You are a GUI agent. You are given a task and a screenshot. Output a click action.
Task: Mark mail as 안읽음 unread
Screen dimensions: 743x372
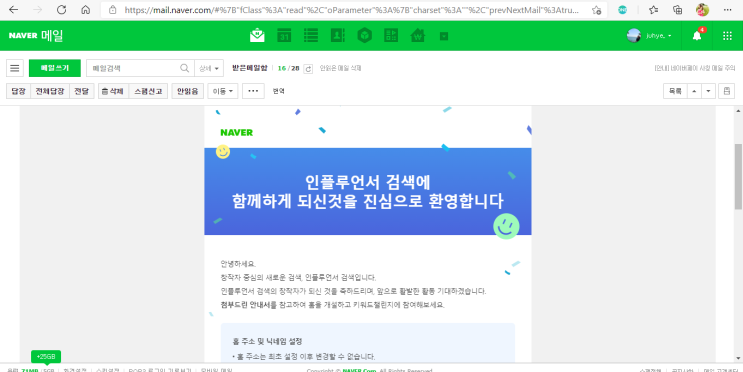click(188, 91)
